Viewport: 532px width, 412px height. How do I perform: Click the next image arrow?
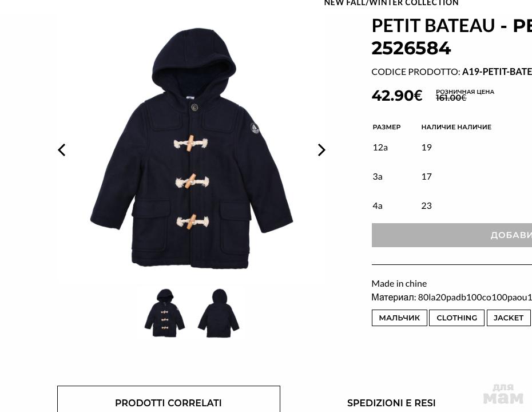coord(321,150)
